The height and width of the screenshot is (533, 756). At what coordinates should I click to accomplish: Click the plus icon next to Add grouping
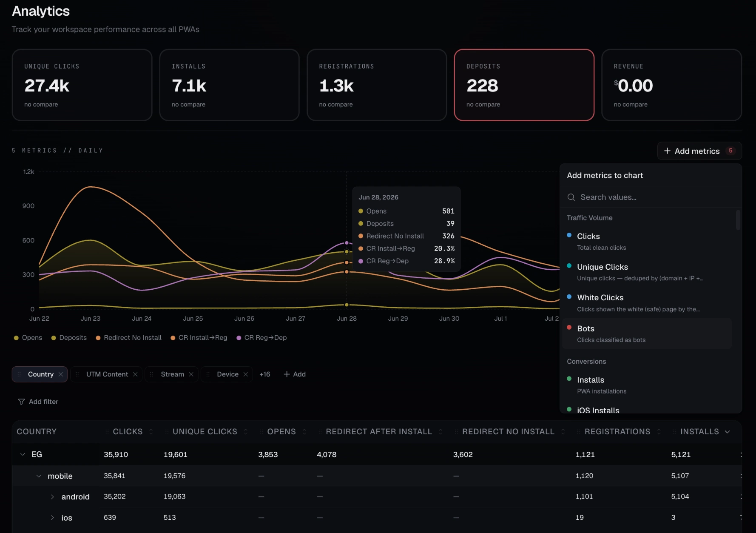click(x=287, y=374)
